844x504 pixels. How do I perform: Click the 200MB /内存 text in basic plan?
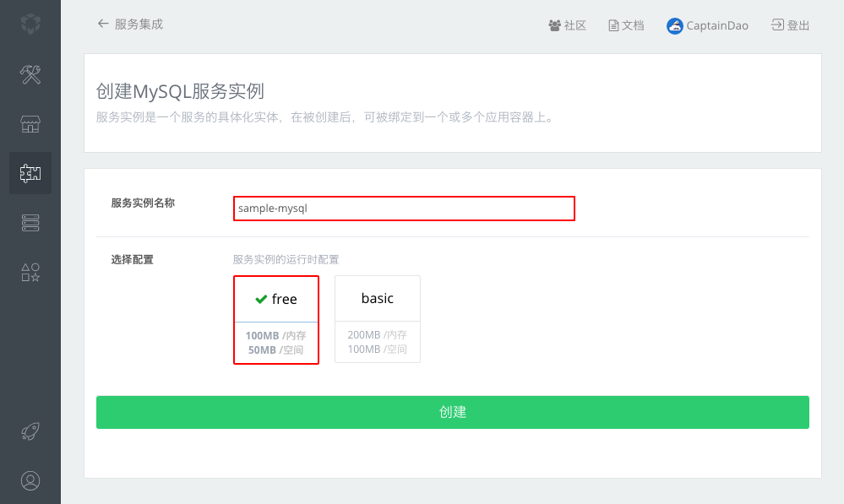pyautogui.click(x=378, y=334)
